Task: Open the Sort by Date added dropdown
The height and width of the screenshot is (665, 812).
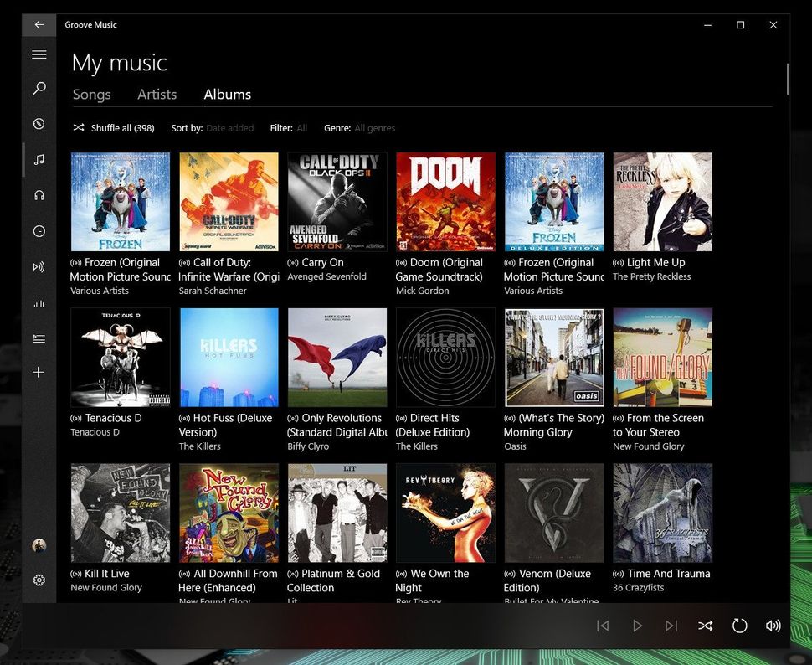Action: pos(229,127)
